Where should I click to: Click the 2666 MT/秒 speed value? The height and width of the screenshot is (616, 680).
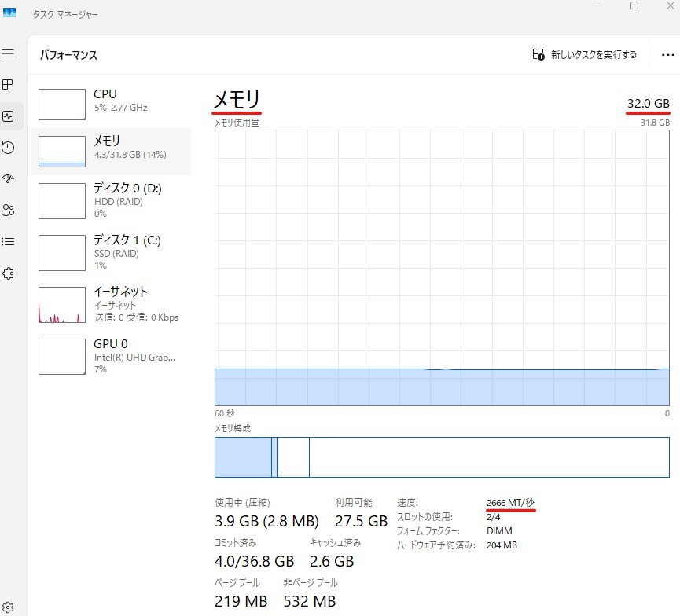[510, 503]
